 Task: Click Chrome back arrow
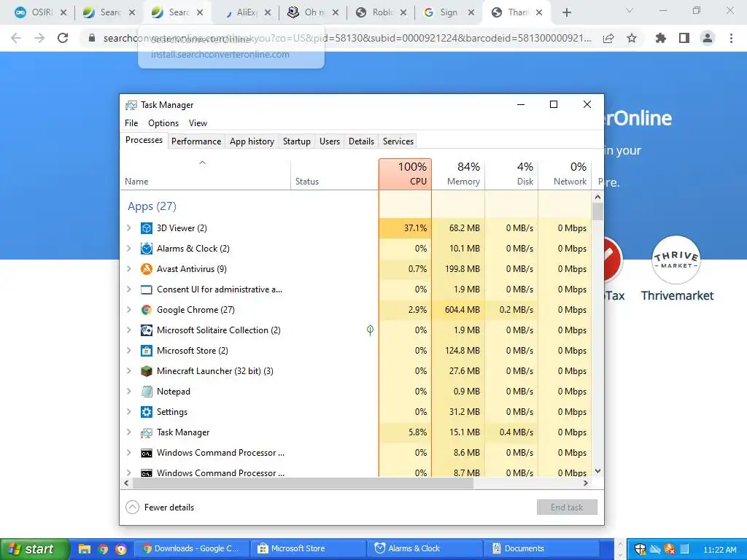click(x=16, y=38)
